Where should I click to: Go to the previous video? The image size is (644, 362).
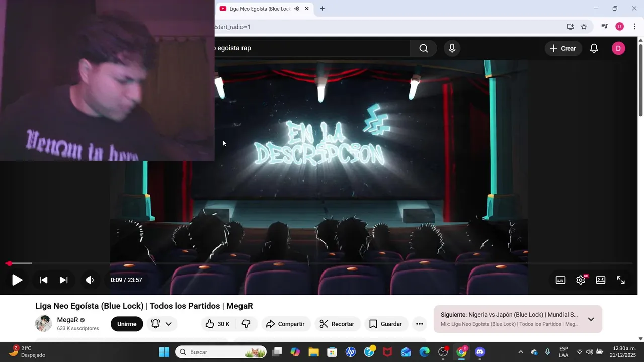coord(44,280)
